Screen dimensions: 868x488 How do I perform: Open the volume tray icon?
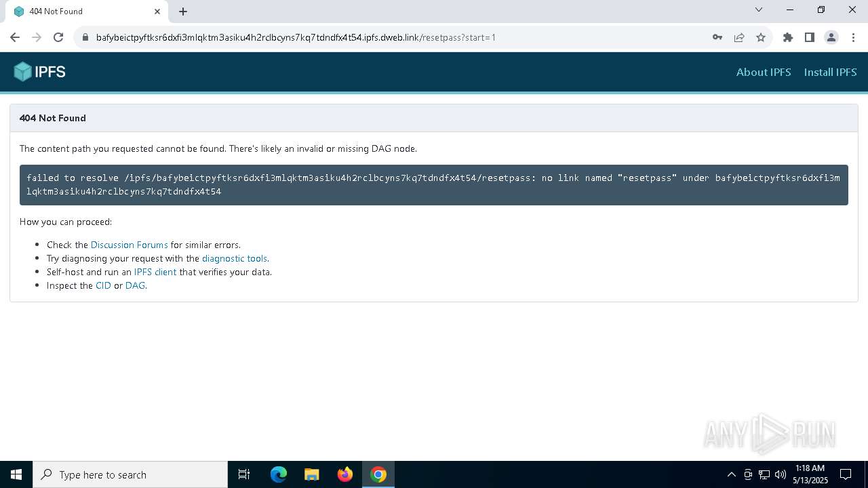tap(781, 474)
